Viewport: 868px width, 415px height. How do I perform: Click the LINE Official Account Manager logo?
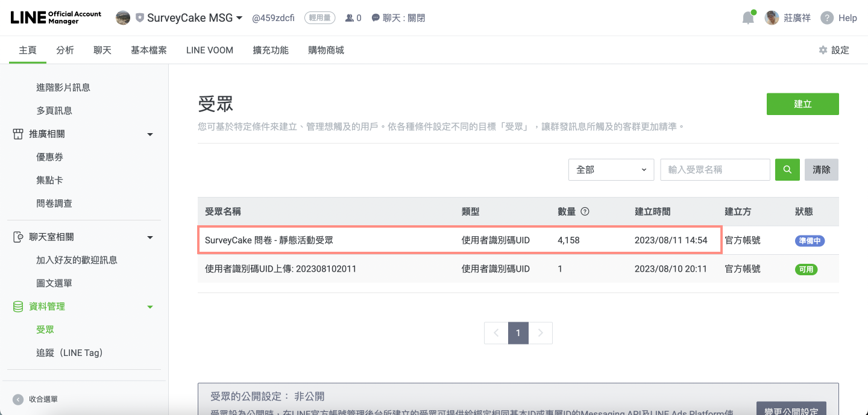pyautogui.click(x=56, y=17)
